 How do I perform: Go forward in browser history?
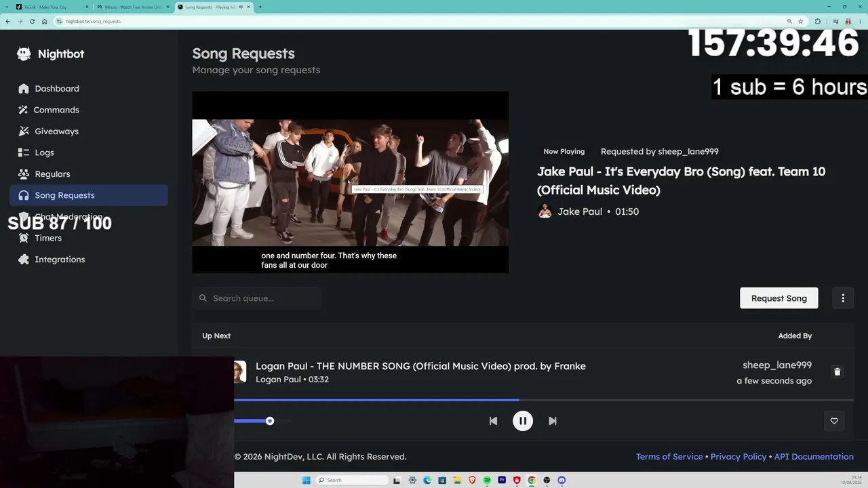pos(20,21)
